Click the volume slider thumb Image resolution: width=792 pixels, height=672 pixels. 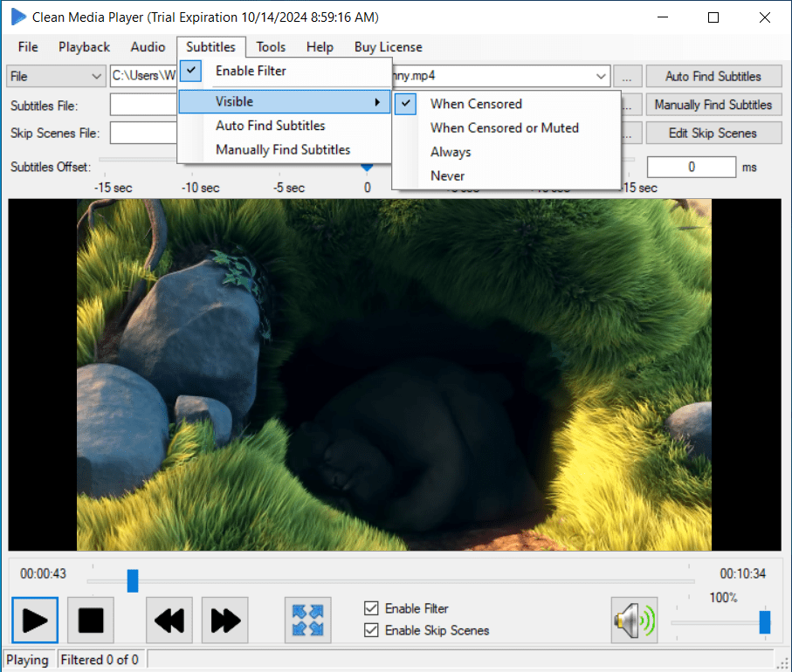point(765,622)
